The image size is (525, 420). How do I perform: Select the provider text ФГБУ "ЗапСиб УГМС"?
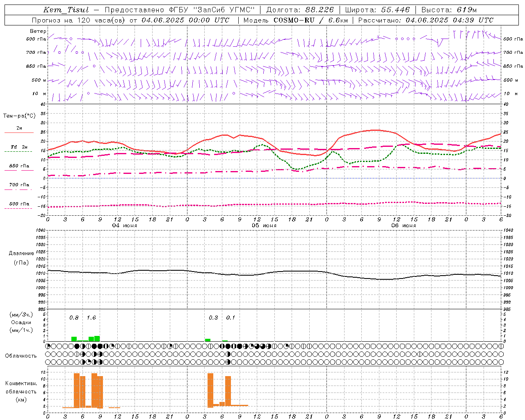pyautogui.click(x=212, y=10)
